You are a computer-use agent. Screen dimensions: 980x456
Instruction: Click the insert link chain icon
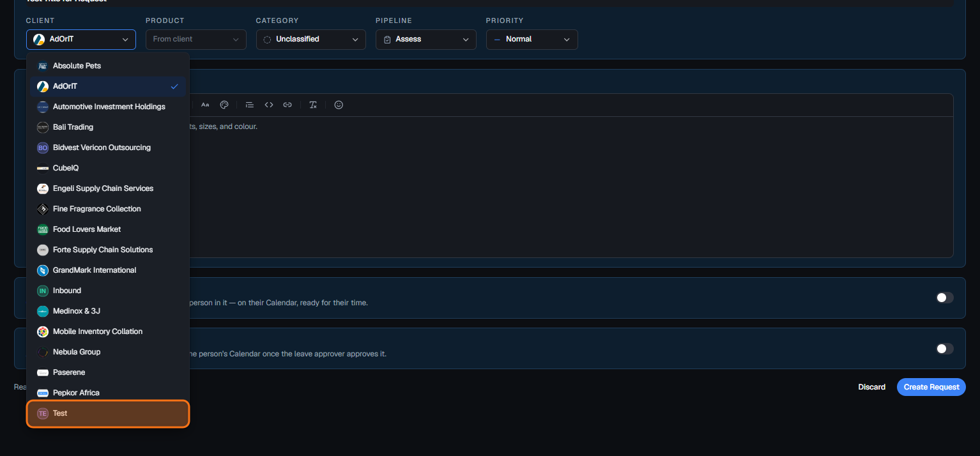pyautogui.click(x=287, y=105)
